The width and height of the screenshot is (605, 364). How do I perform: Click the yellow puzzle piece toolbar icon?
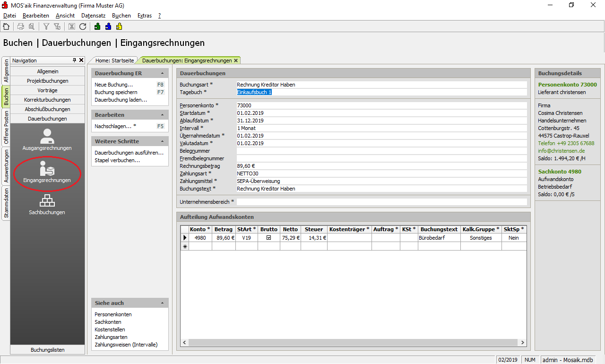[x=119, y=26]
